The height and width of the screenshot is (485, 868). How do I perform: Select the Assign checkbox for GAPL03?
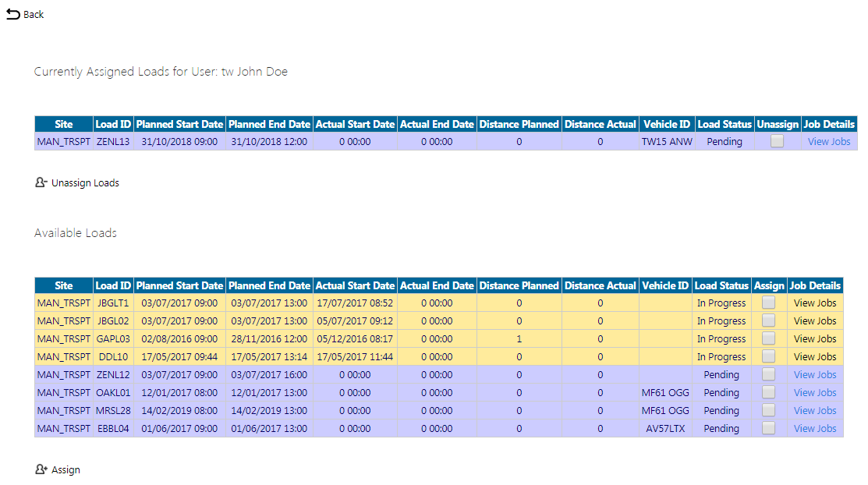(x=768, y=338)
